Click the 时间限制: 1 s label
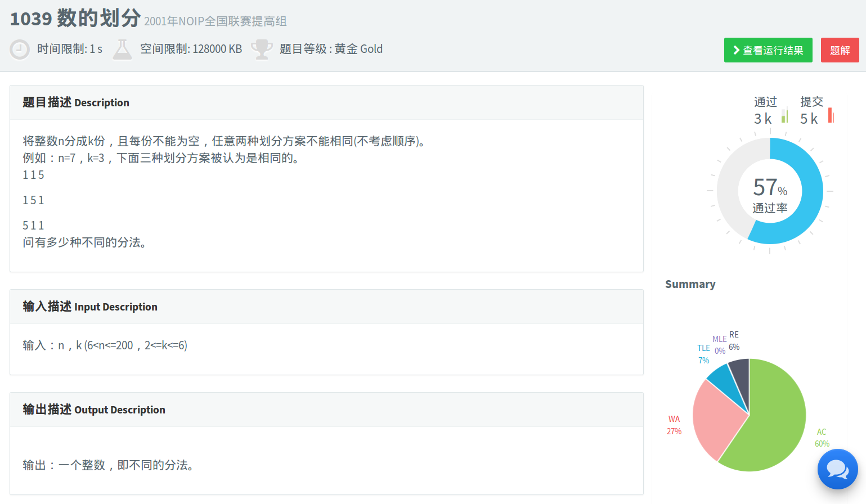This screenshot has height=504, width=866. click(70, 49)
